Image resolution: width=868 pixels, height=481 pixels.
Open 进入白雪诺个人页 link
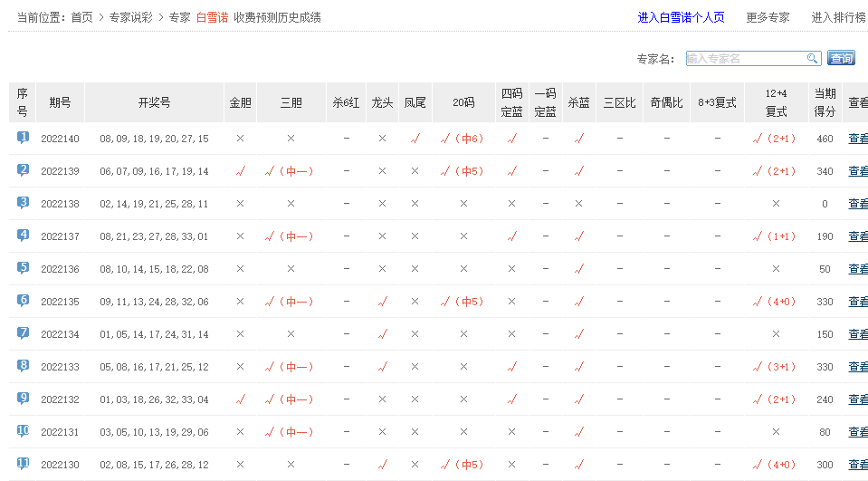click(681, 17)
